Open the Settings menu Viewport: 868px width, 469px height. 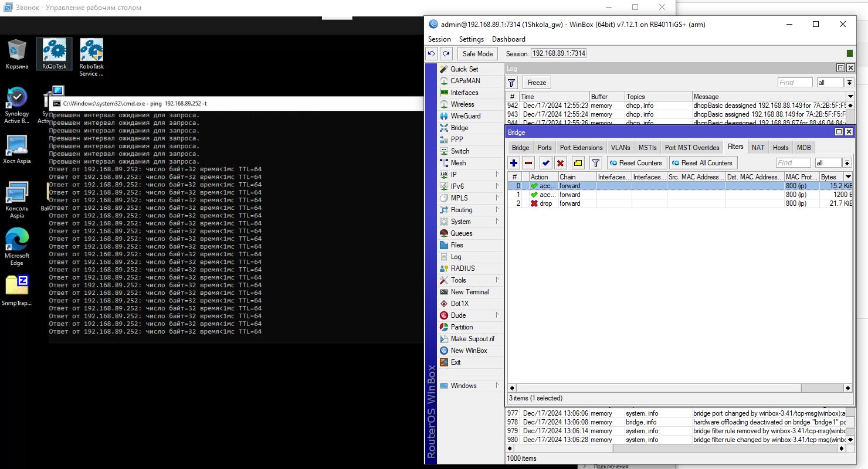coord(472,39)
